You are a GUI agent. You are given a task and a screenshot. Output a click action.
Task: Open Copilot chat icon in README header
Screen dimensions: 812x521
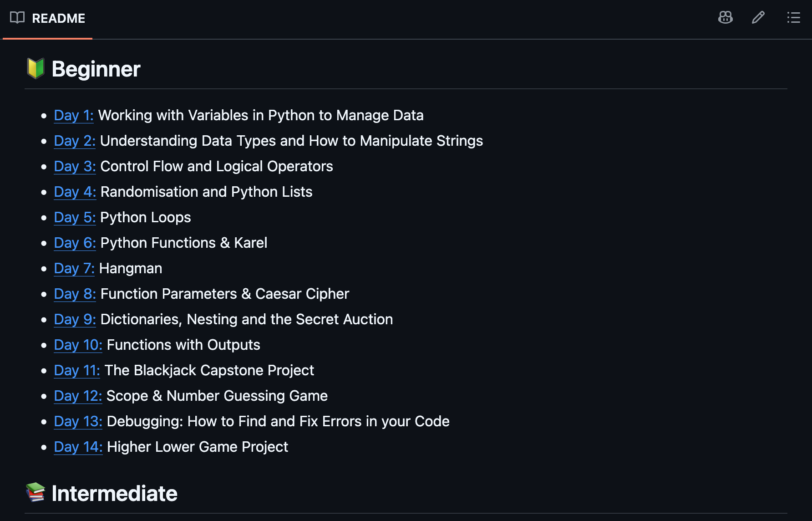pos(725,18)
